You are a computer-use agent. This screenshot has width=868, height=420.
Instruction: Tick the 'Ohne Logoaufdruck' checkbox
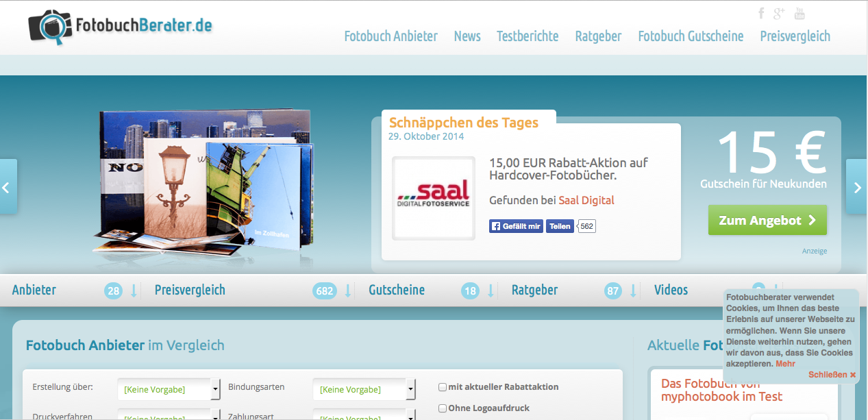click(443, 408)
